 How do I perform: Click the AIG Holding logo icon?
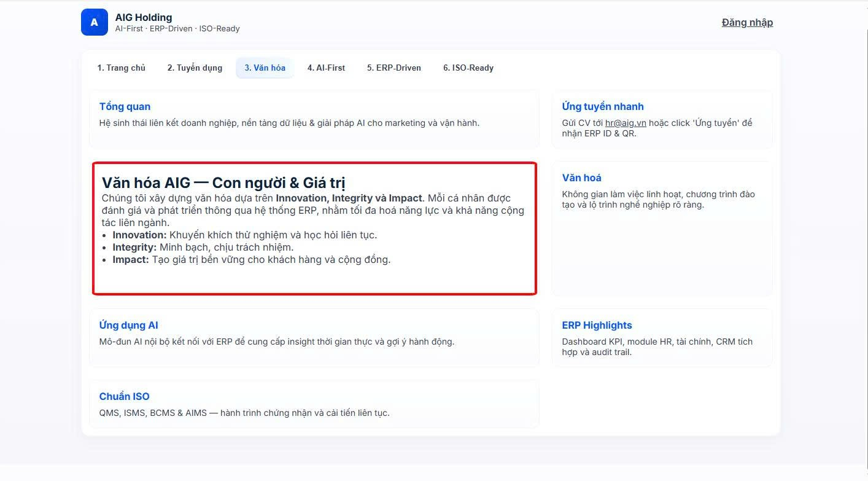pos(94,23)
